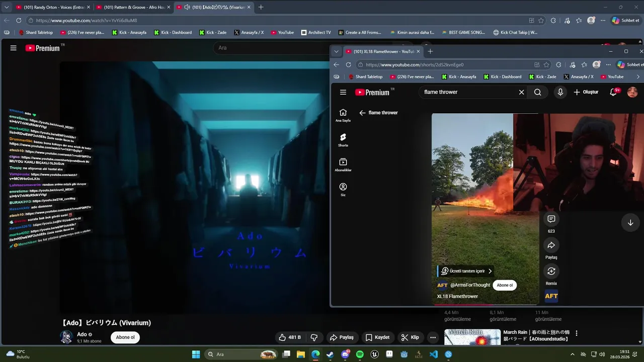Subscribe to Ado with Abone ol
Screen dimensions: 644x362
[125, 337]
